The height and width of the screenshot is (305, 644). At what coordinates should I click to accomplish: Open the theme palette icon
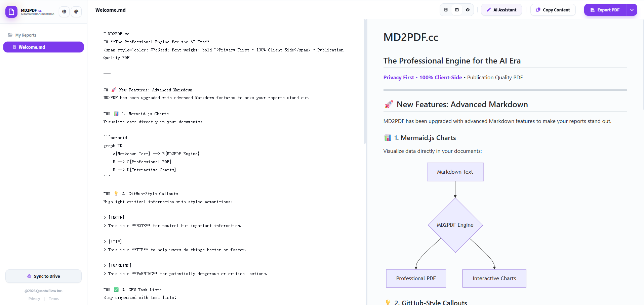[76, 12]
